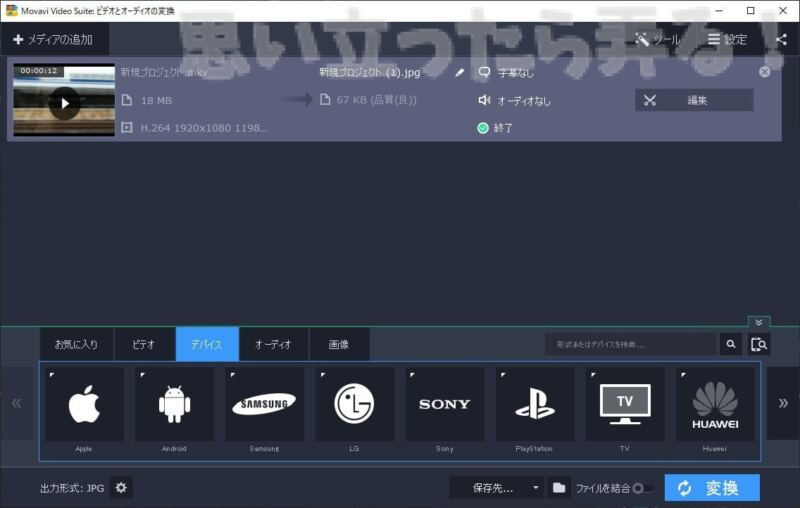Click the magnifier search button
Viewport: 800px width, 508px height.
coord(731,344)
